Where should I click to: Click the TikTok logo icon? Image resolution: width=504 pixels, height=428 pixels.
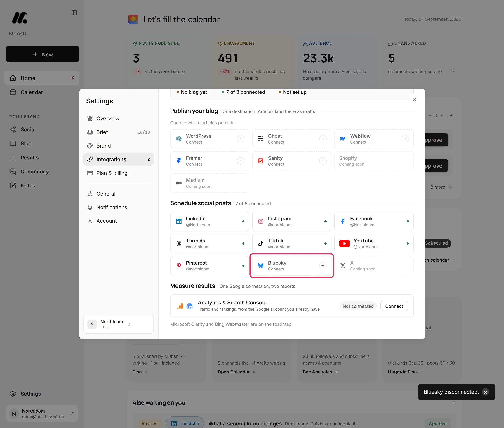[261, 244]
